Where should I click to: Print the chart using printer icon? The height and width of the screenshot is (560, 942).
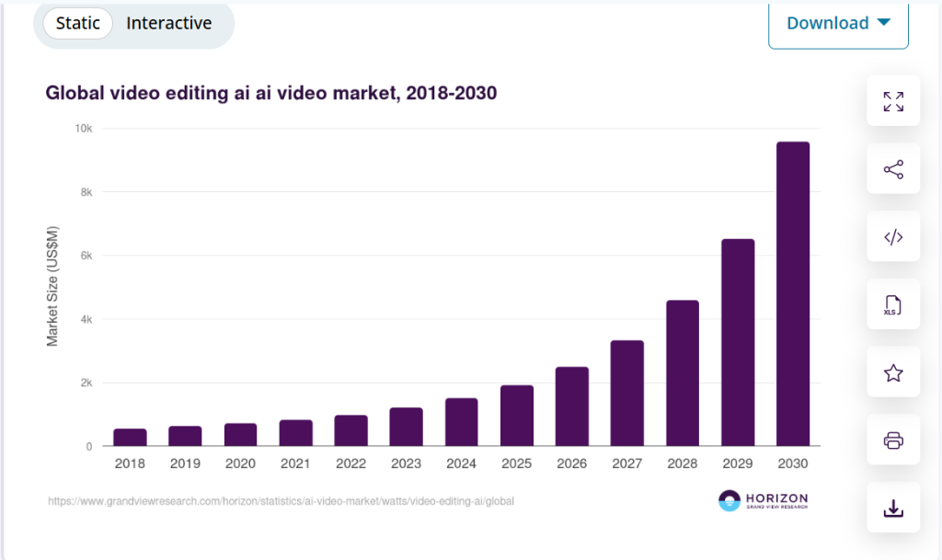(x=892, y=440)
